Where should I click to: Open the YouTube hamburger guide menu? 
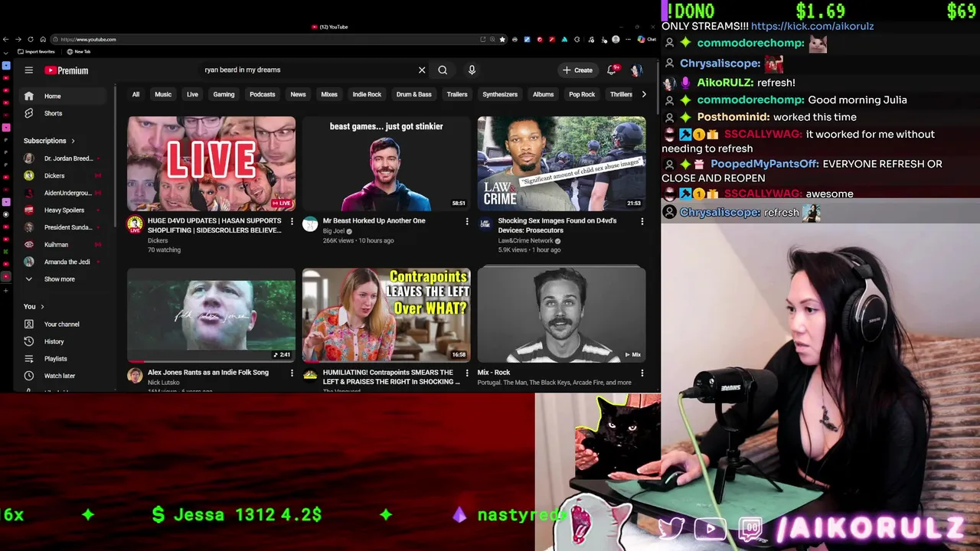(x=28, y=70)
